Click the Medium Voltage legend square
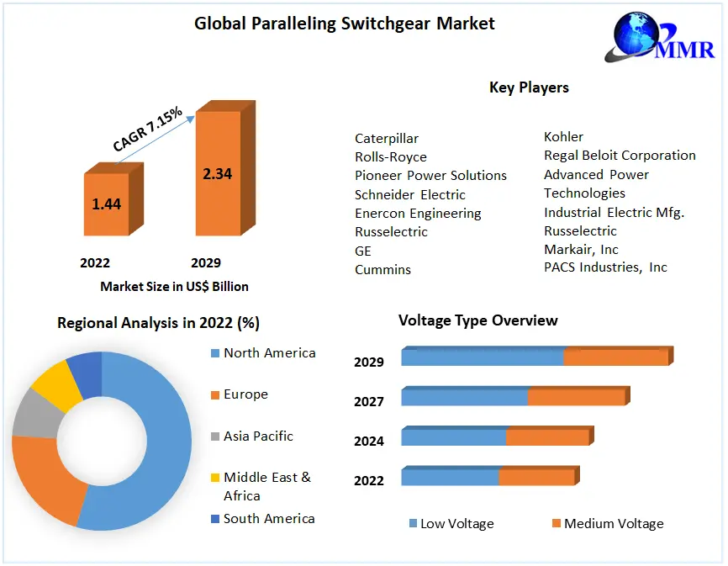 [x=556, y=524]
